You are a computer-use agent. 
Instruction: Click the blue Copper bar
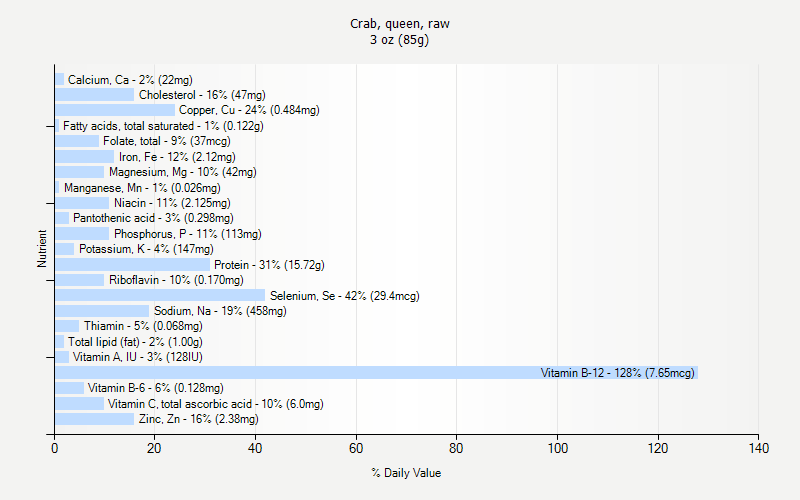click(115, 110)
